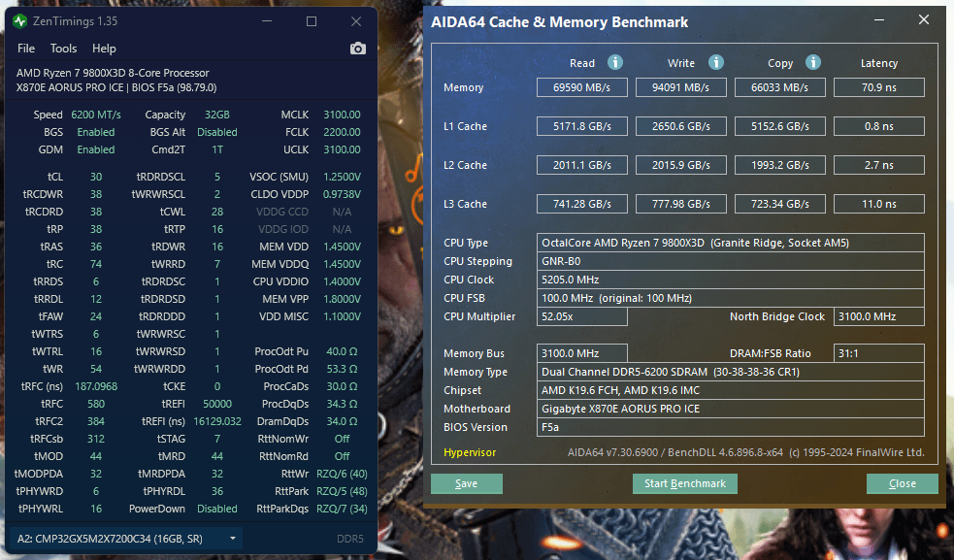The width and height of the screenshot is (954, 560).
Task: Click Cmd2T value 1T
Action: [x=217, y=149]
